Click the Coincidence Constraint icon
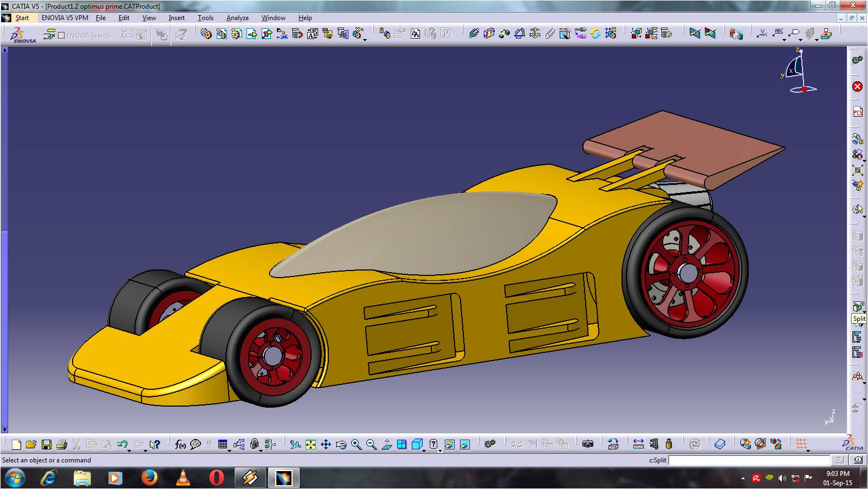The image size is (868, 489). pyautogui.click(x=474, y=34)
